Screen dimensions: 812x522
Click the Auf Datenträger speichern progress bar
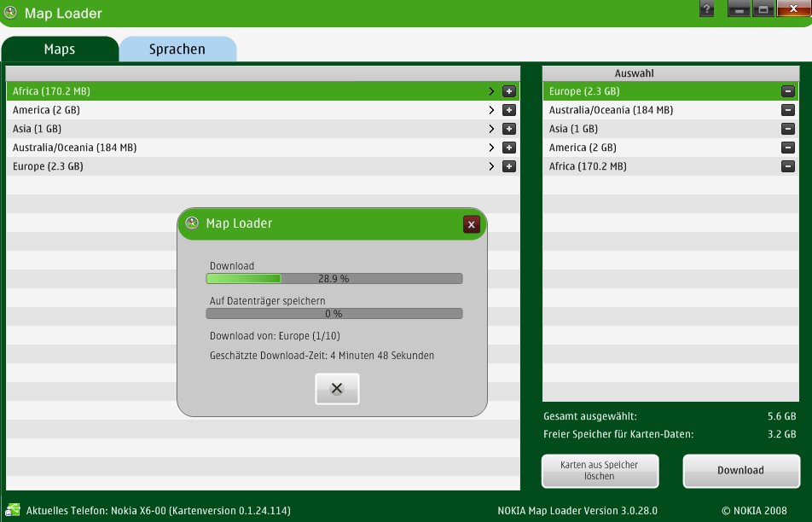tap(334, 313)
